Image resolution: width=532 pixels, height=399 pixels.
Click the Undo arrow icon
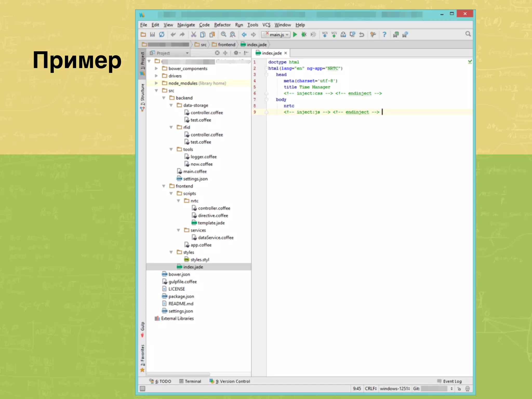(x=173, y=34)
